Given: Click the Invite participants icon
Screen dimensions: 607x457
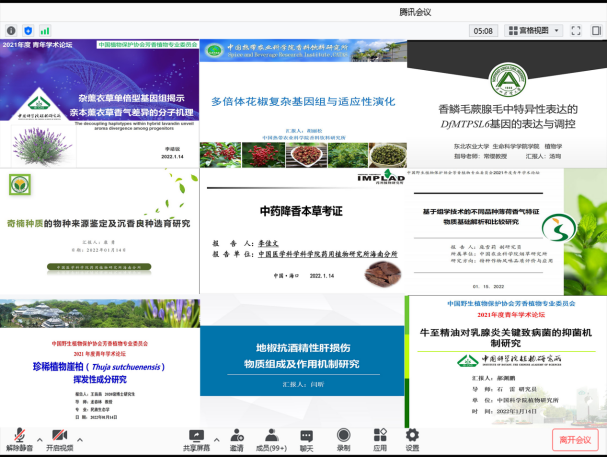Looking at the screenshot, I should click(237, 438).
